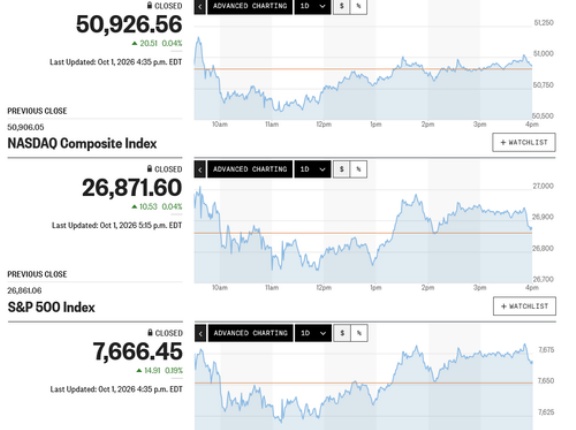576x430 pixels.
Task: Click the orange previous-close line on the NASDAQ chart
Action: [363, 233]
